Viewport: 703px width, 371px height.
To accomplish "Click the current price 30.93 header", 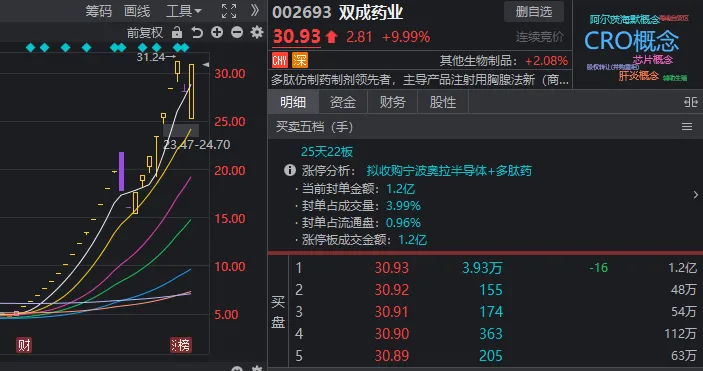I will click(x=297, y=37).
